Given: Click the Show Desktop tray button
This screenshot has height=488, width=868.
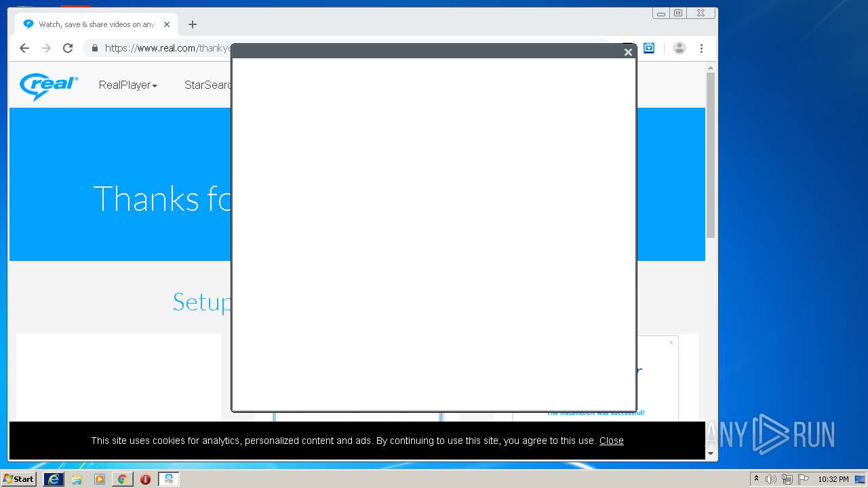Looking at the screenshot, I should pos(860,479).
